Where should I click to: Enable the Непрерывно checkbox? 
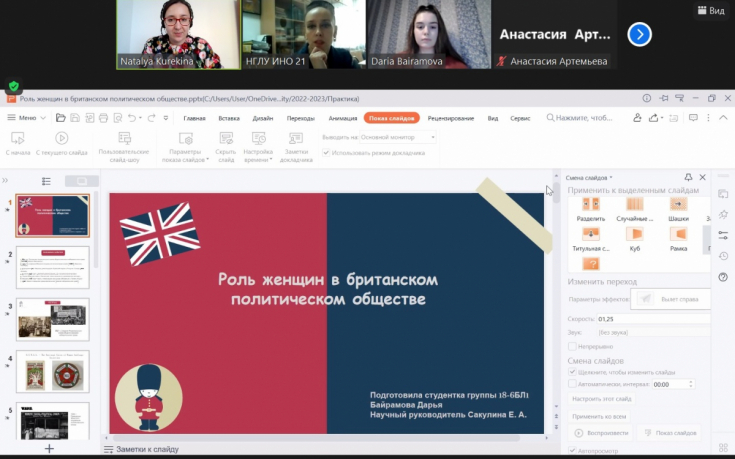pyautogui.click(x=572, y=346)
